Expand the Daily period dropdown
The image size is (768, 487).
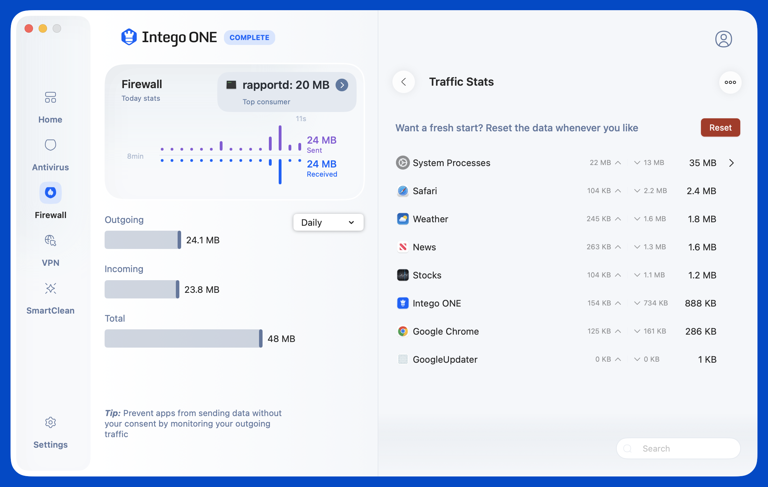point(328,222)
